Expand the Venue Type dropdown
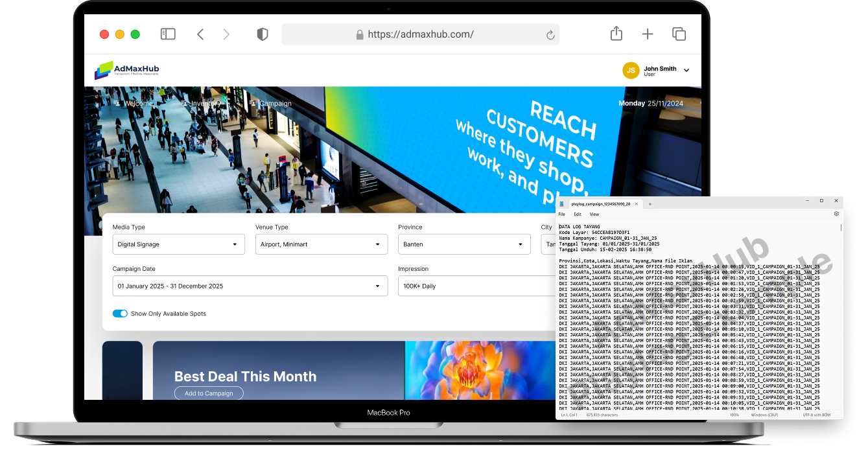The image size is (868, 464). [321, 244]
